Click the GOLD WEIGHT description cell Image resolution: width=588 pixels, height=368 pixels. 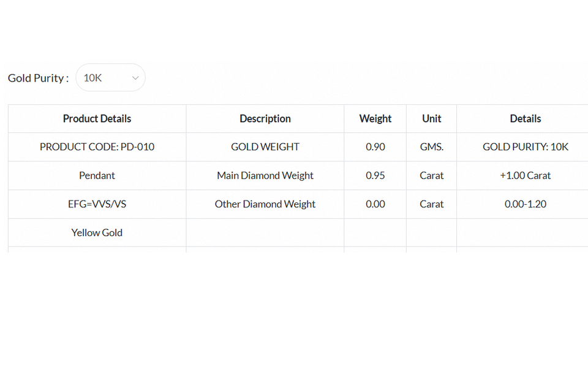pos(265,147)
